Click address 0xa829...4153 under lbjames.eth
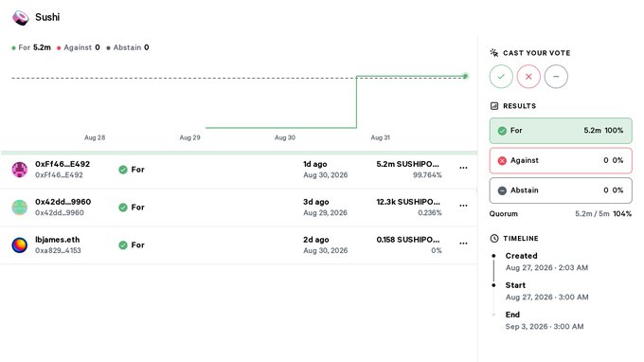This screenshot has height=362, width=644. [58, 250]
